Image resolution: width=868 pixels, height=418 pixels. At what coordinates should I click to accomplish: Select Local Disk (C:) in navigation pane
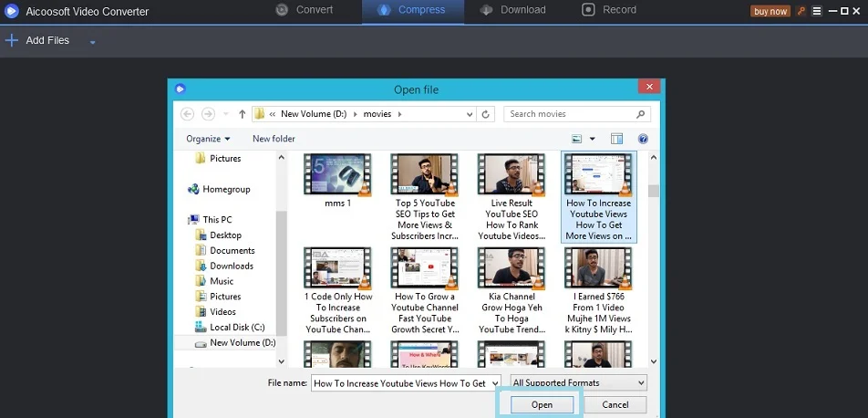click(x=236, y=327)
